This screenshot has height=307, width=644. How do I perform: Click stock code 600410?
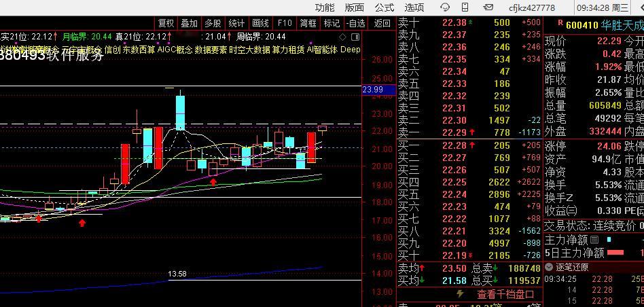(x=582, y=25)
